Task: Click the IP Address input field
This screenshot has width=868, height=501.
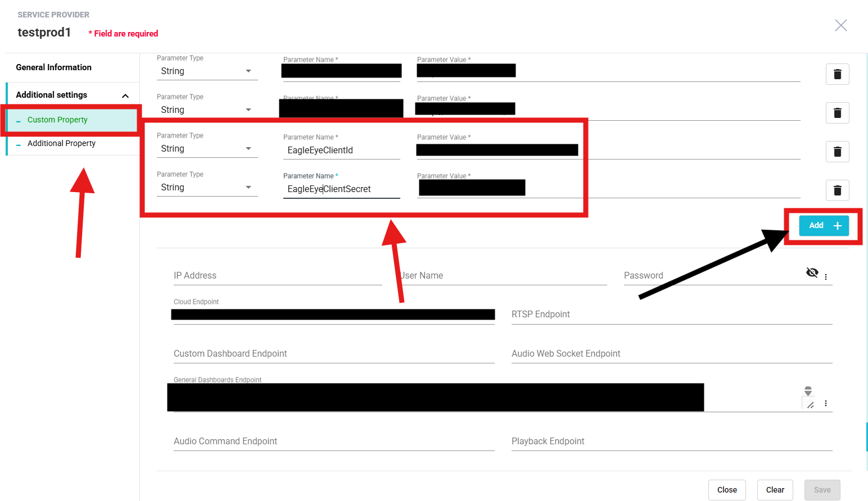Action: 277,276
